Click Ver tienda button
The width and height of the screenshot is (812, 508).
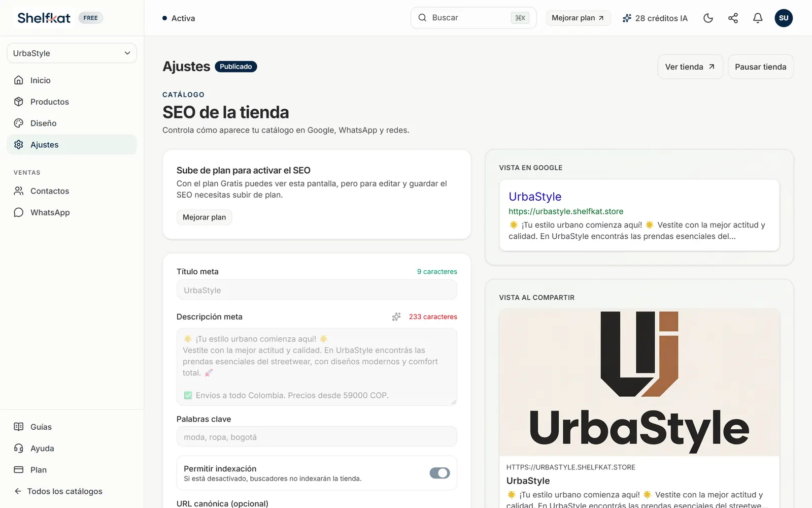690,67
